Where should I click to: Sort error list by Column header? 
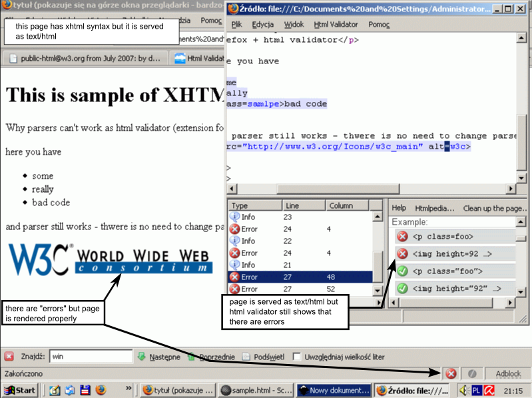(x=347, y=205)
